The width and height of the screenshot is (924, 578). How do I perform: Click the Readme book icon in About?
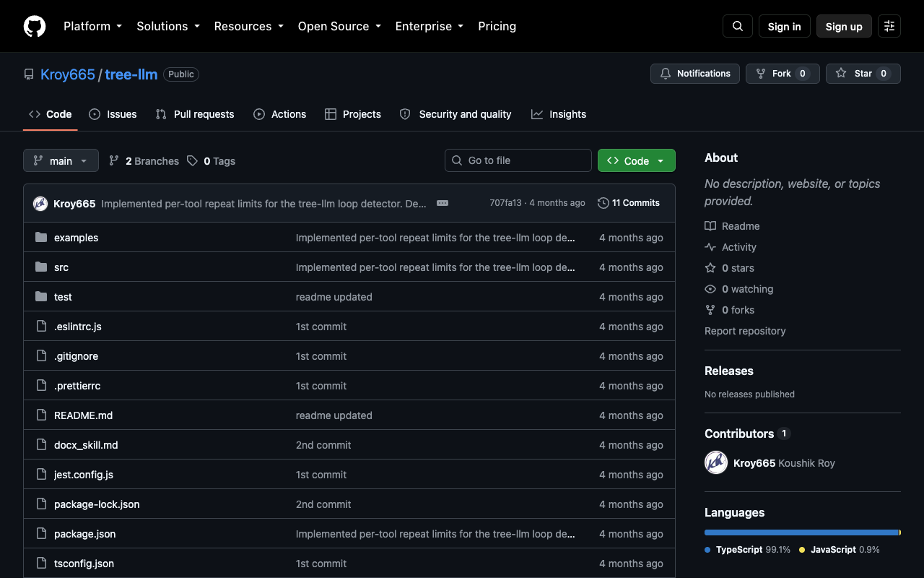(710, 226)
